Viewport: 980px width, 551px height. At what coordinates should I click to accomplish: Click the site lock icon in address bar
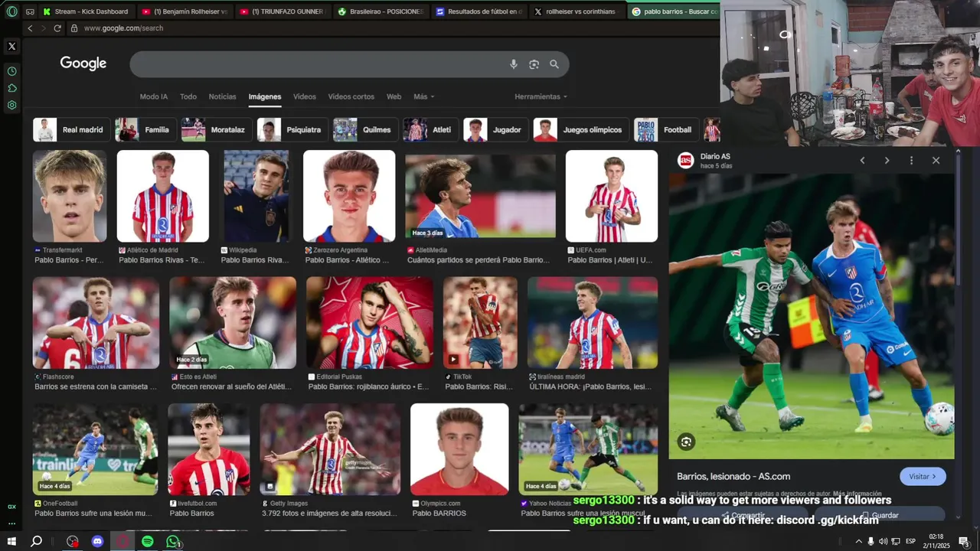(74, 28)
